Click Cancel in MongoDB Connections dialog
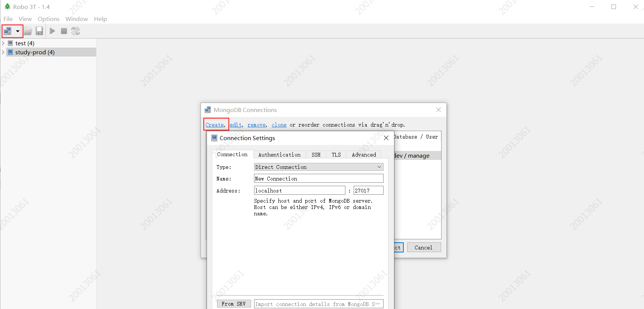 pos(424,247)
